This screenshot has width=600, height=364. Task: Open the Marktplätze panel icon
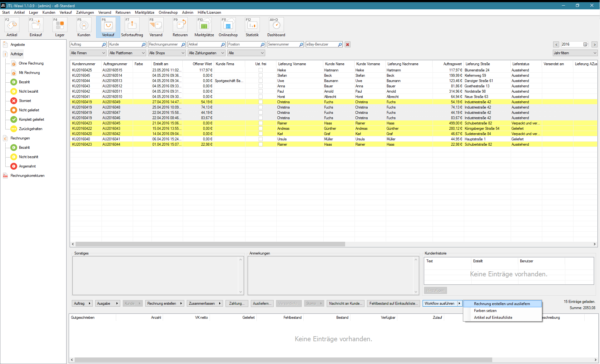[x=204, y=27]
